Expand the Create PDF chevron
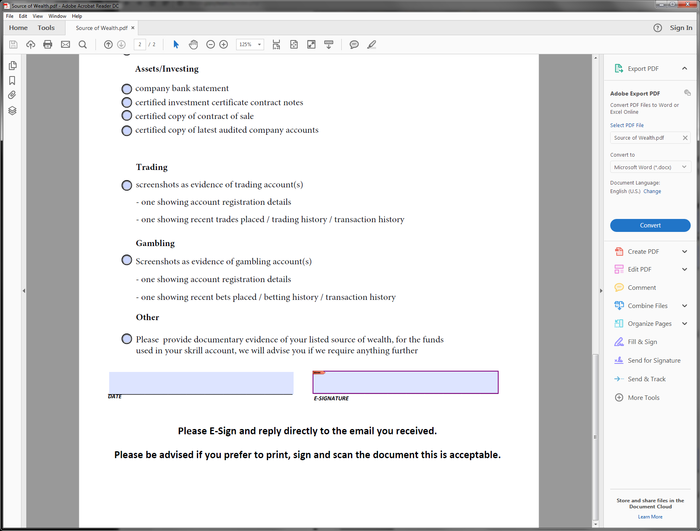This screenshot has height=531, width=700. pyautogui.click(x=684, y=251)
